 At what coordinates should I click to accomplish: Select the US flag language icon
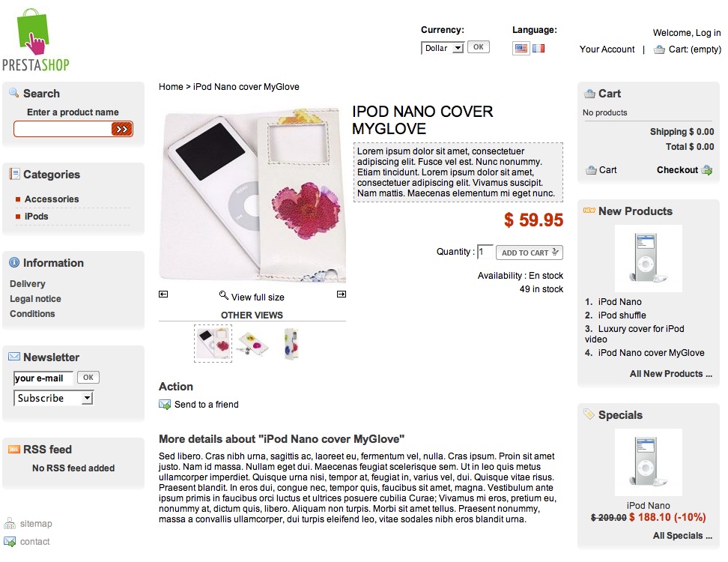[x=521, y=48]
